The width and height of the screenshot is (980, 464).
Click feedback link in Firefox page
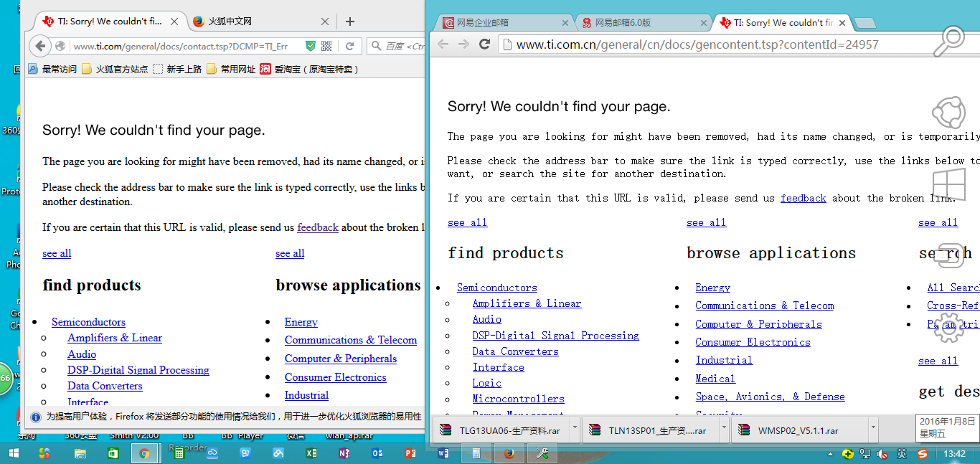(x=318, y=227)
